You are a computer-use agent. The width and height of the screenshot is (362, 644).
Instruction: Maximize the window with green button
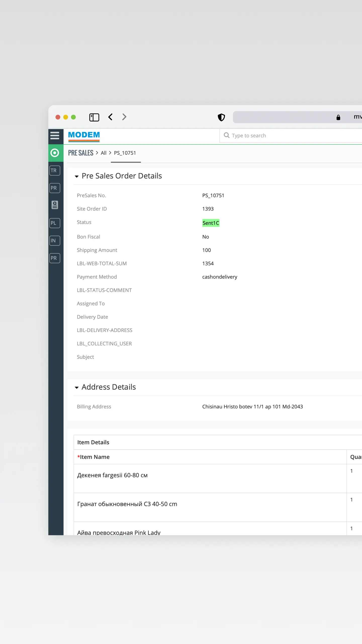(73, 117)
